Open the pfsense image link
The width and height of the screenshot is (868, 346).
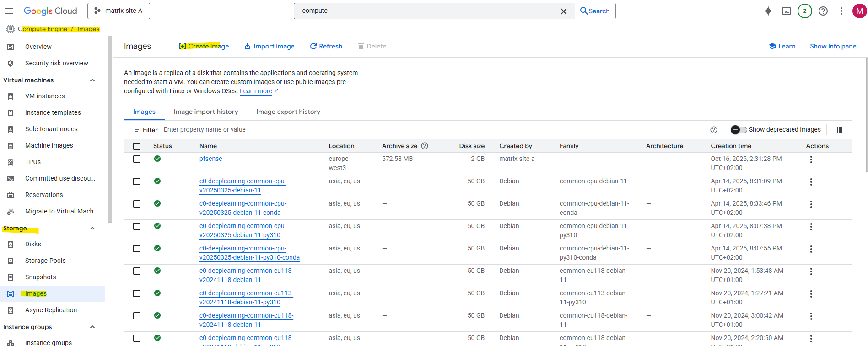210,159
